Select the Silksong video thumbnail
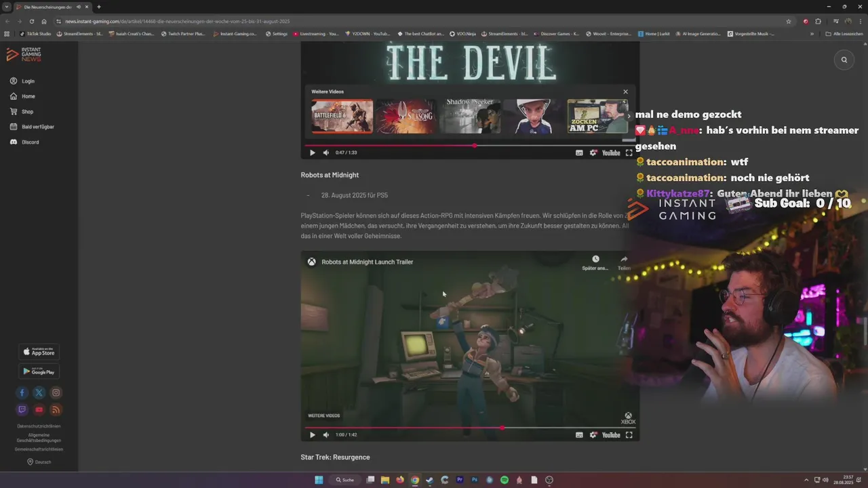This screenshot has width=868, height=488. pos(406,117)
